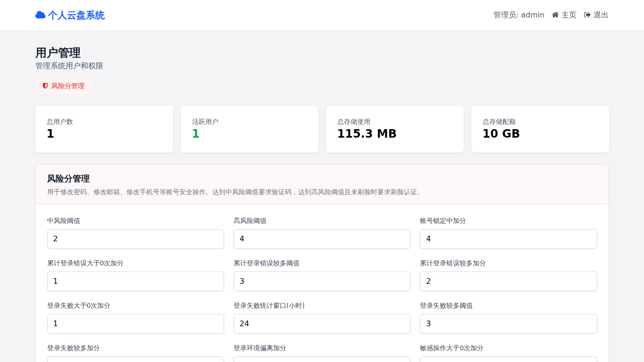Click the cloud logo icon
Screen dimensions: 644x362
[x=41, y=15]
